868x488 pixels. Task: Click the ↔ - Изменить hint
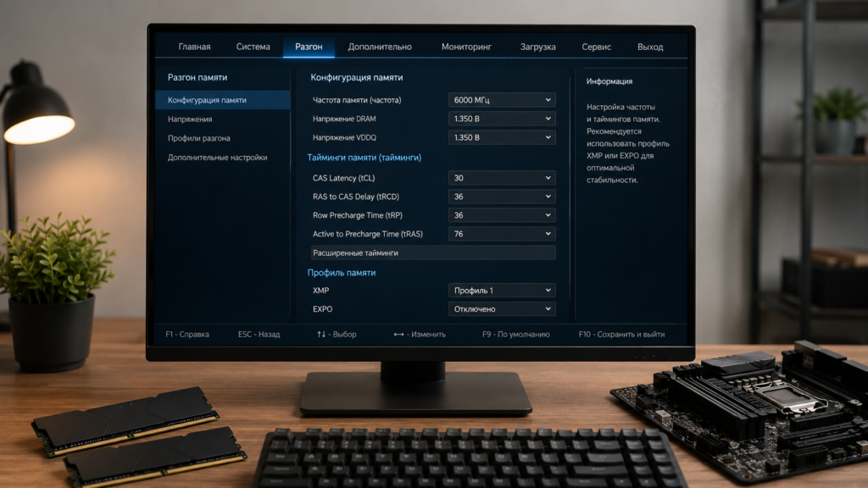coord(419,334)
